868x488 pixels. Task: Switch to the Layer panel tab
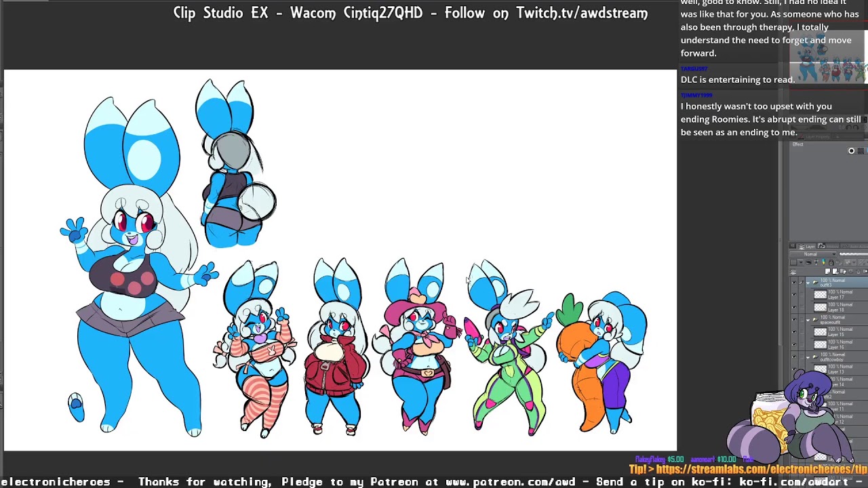point(807,246)
